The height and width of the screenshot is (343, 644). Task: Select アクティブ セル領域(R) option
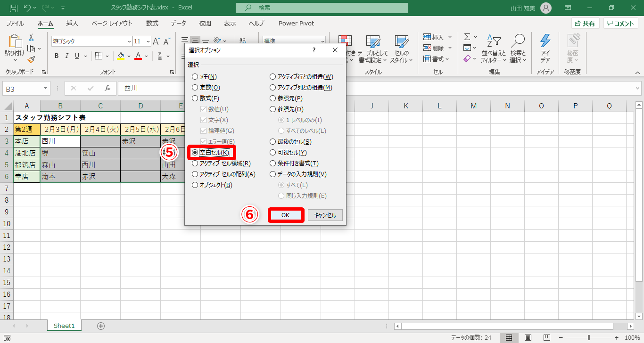click(x=221, y=163)
